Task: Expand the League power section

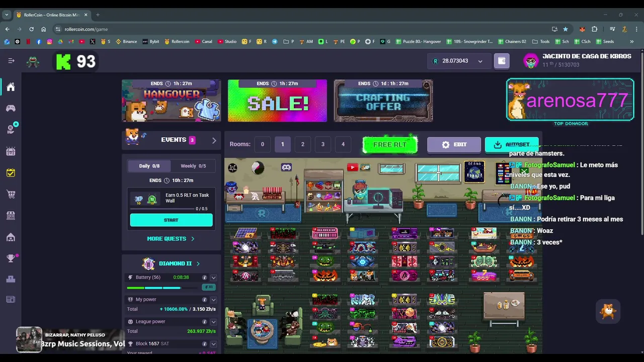Action: pos(213,322)
